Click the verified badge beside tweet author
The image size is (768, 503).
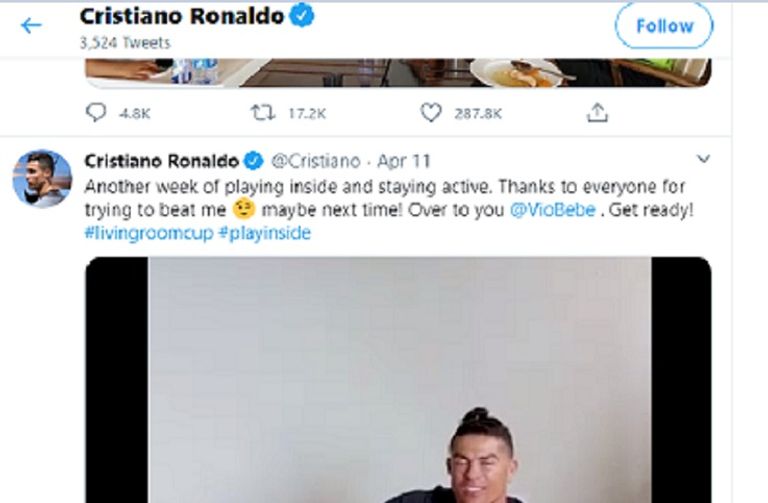[x=254, y=161]
